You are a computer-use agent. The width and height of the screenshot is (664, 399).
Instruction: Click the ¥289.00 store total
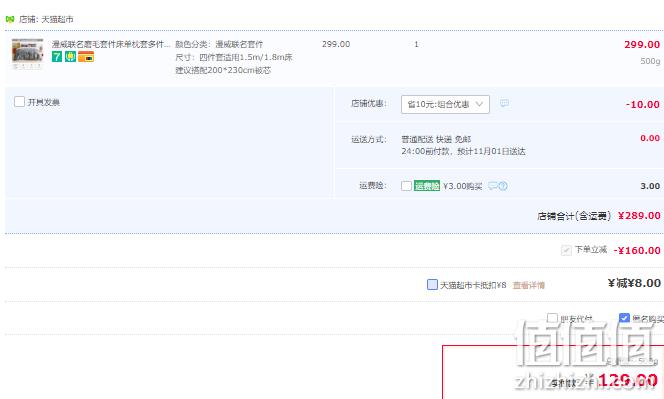point(639,216)
